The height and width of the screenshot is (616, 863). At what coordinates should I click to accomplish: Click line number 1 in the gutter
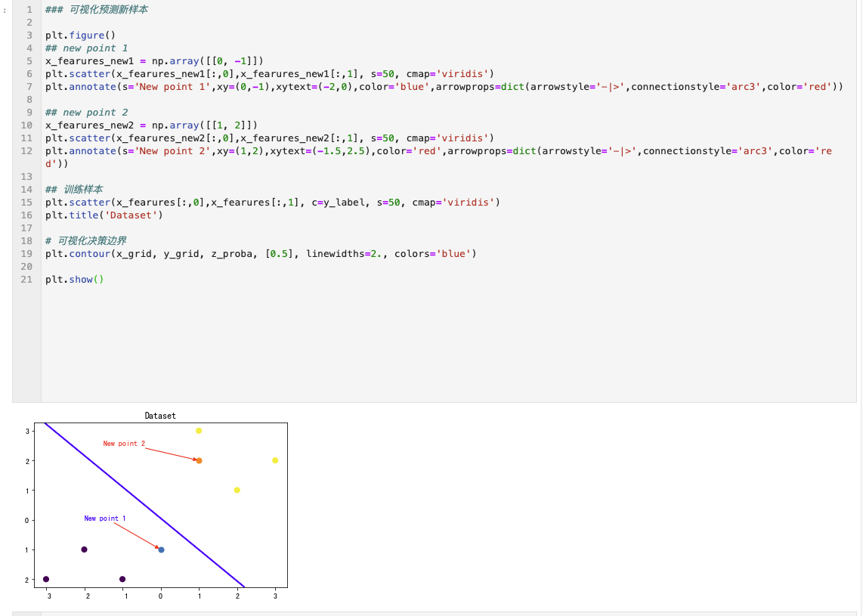pyautogui.click(x=29, y=9)
